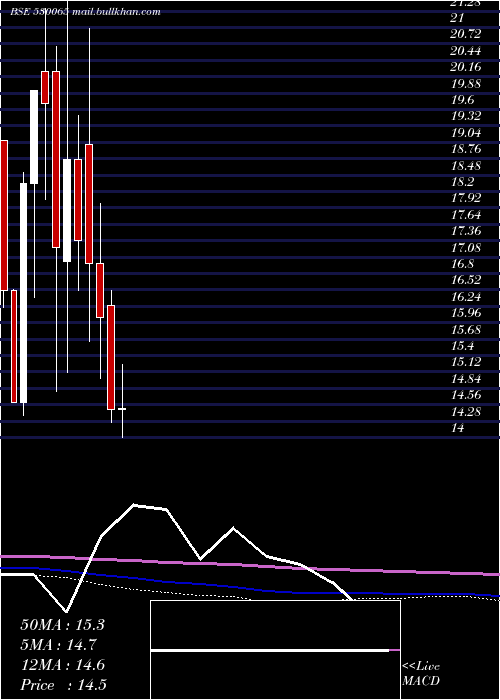Screen dimensions: 500x700
Task: Click the 17.36 price axis label
Action: click(x=465, y=231)
